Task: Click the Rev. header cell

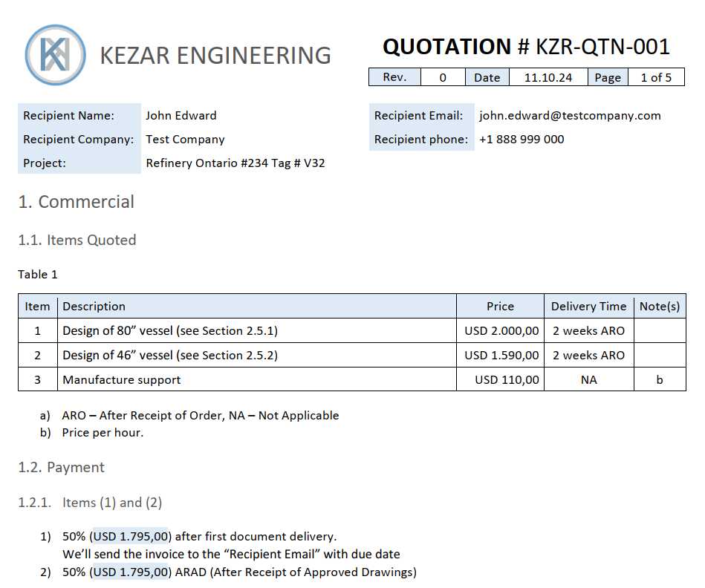Action: [394, 77]
